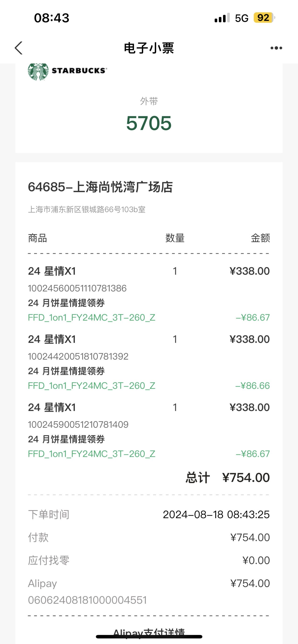Screen dimensions: 298x644
Task: Tap the cellular signal bars icon
Action: [222, 18]
